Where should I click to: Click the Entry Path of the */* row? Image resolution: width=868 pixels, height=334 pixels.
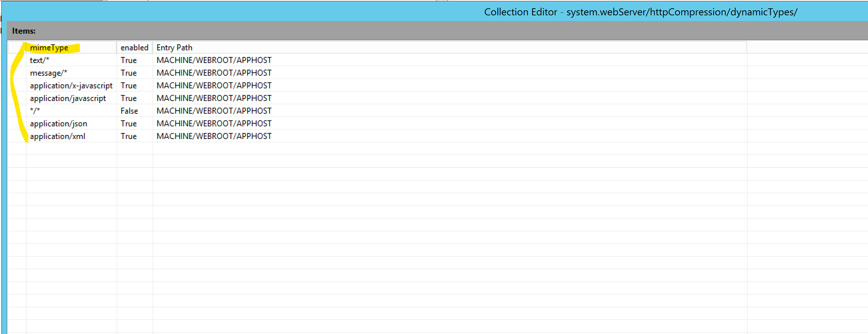[x=214, y=111]
